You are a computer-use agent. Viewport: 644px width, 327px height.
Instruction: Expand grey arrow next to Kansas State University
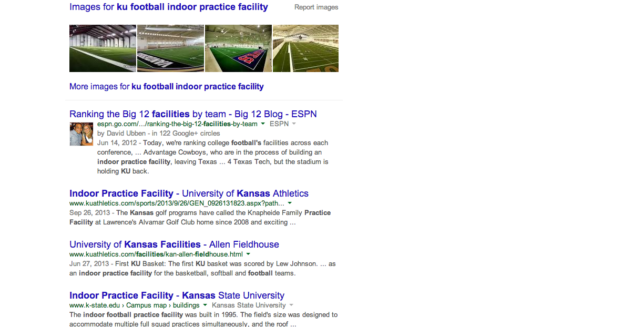click(291, 305)
